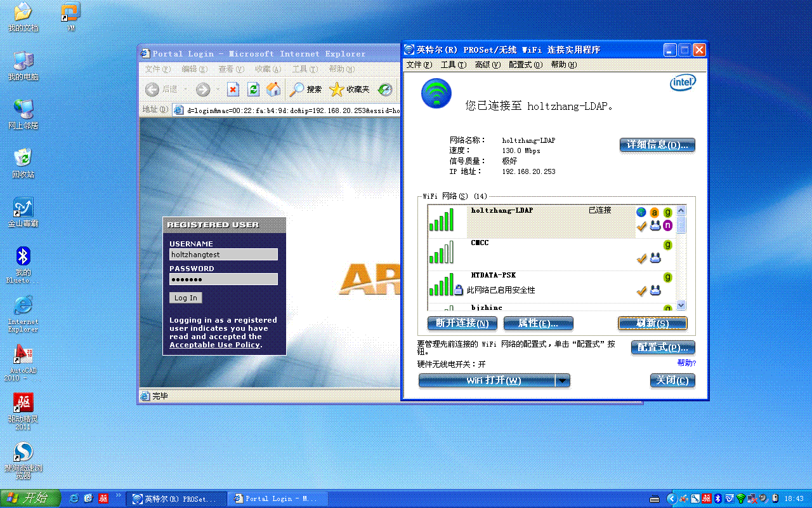Launch 金山毒霸 desktop shortcut
The image size is (812, 508).
[x=23, y=212]
